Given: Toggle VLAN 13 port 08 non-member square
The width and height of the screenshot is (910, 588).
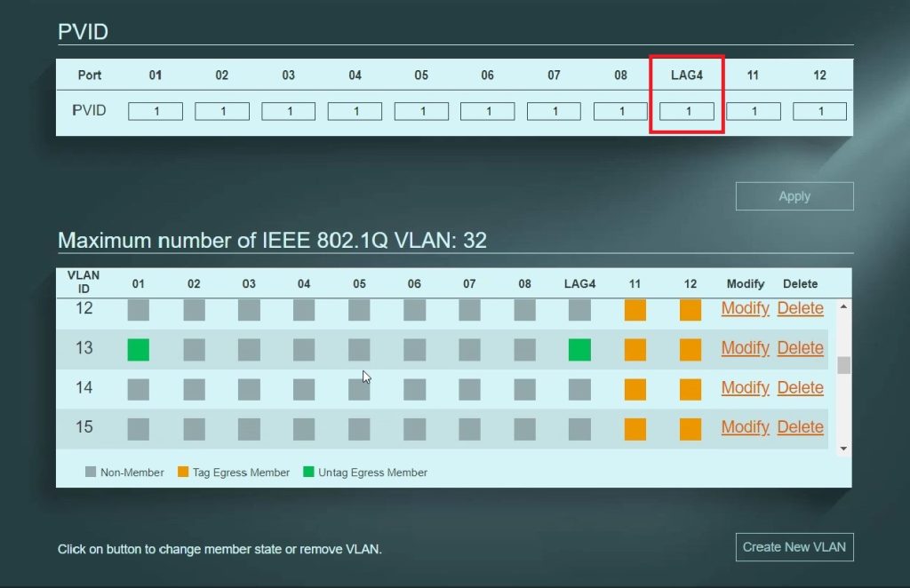Looking at the screenshot, I should point(524,350).
